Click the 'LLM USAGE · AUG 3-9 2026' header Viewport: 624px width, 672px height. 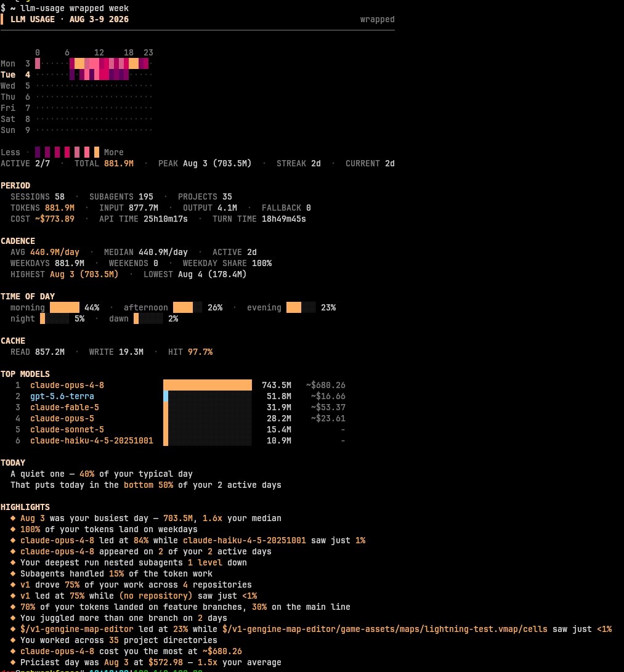(x=70, y=19)
